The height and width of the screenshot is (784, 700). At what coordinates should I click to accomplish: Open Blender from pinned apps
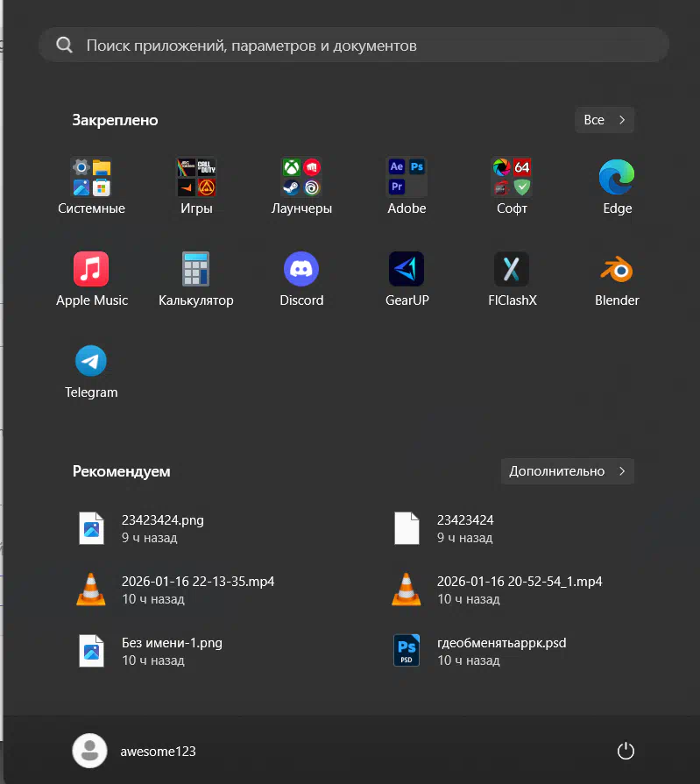pos(617,270)
